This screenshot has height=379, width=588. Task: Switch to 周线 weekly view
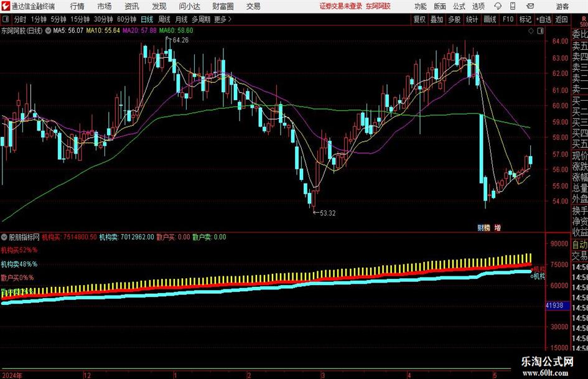click(x=164, y=19)
